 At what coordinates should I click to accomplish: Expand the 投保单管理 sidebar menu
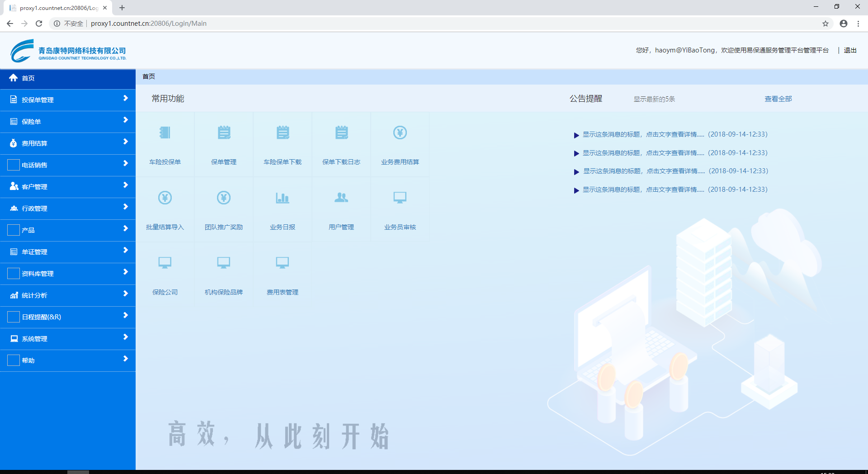pyautogui.click(x=68, y=100)
